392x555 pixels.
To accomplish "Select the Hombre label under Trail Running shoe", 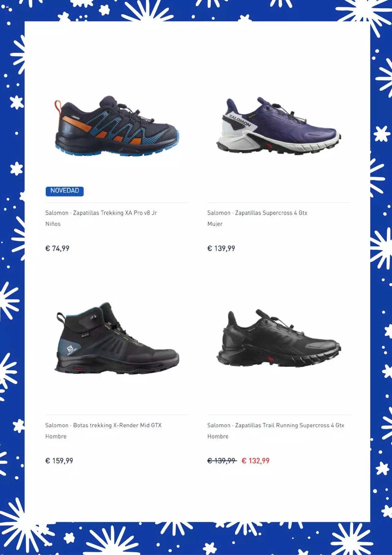I will [218, 436].
